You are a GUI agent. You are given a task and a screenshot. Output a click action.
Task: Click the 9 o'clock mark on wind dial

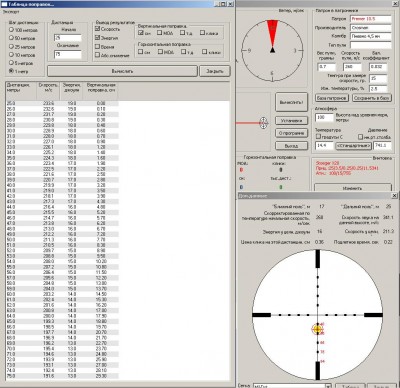249,51
